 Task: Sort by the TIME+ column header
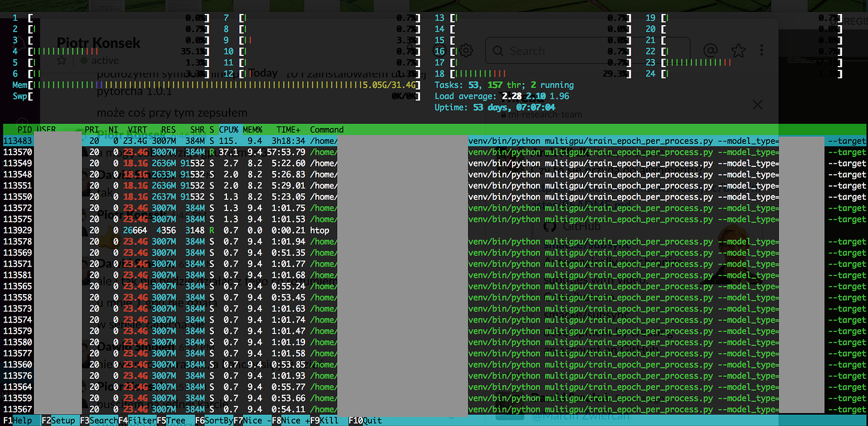tap(288, 129)
